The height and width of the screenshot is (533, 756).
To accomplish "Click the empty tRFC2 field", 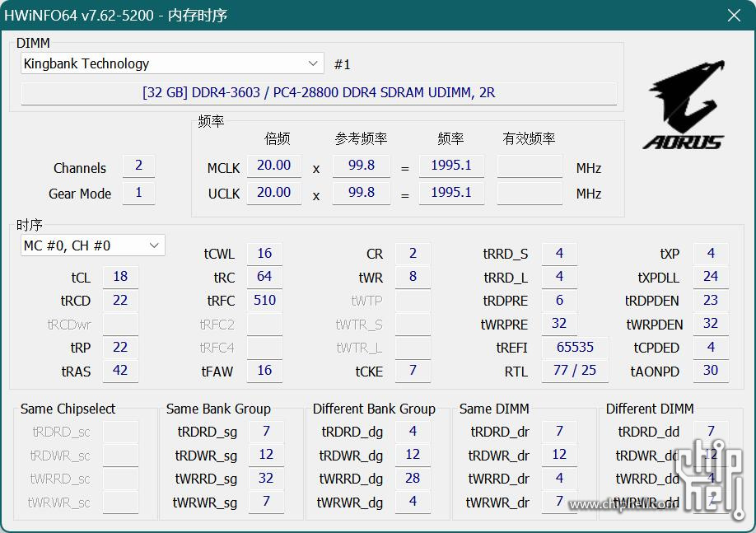I will (264, 324).
